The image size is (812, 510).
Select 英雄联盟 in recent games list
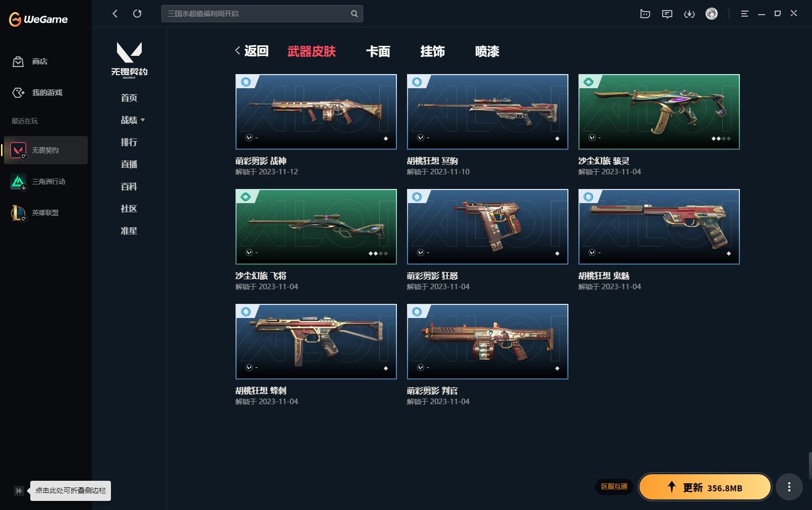pyautogui.click(x=45, y=213)
